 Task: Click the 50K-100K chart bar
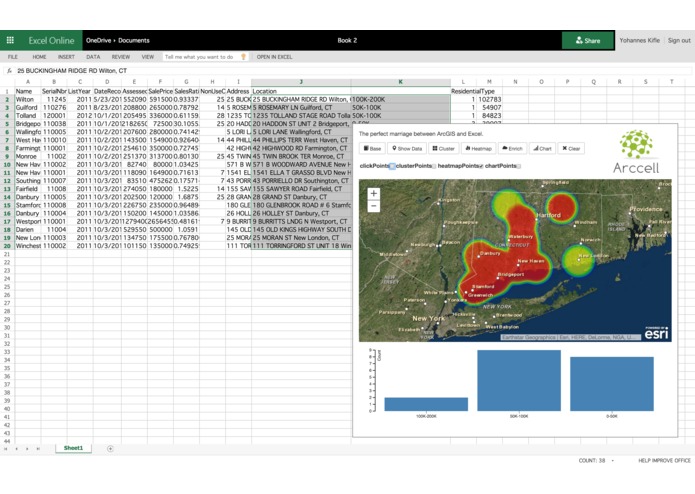pos(519,381)
